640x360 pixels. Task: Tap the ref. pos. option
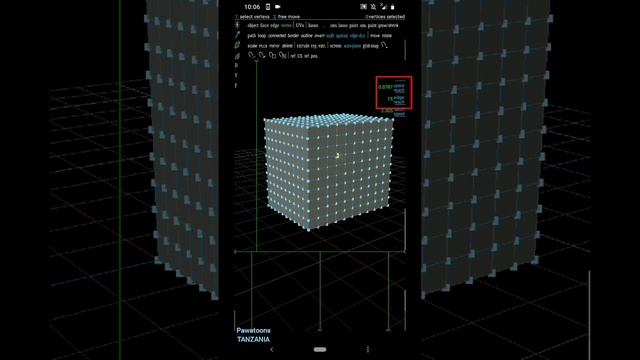pyautogui.click(x=311, y=56)
